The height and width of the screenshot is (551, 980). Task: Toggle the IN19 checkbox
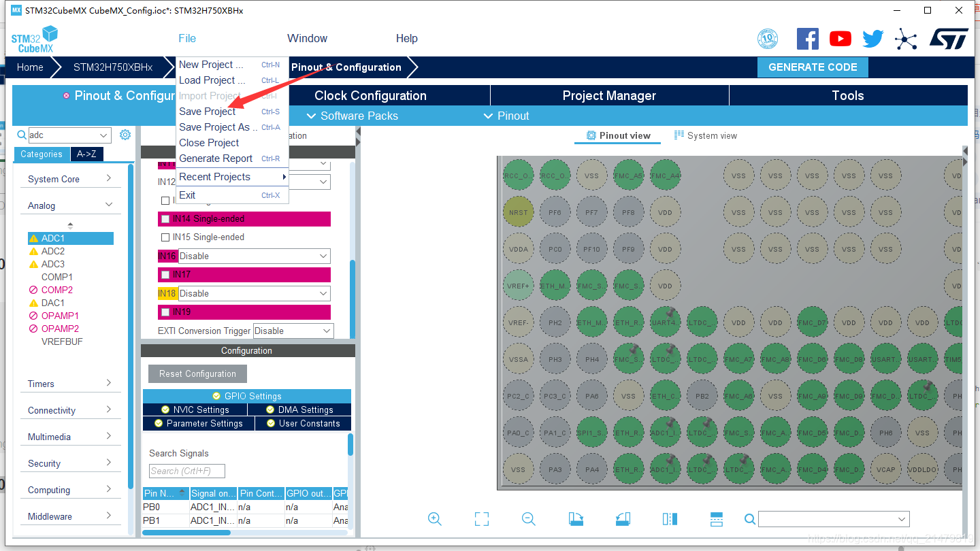[165, 312]
